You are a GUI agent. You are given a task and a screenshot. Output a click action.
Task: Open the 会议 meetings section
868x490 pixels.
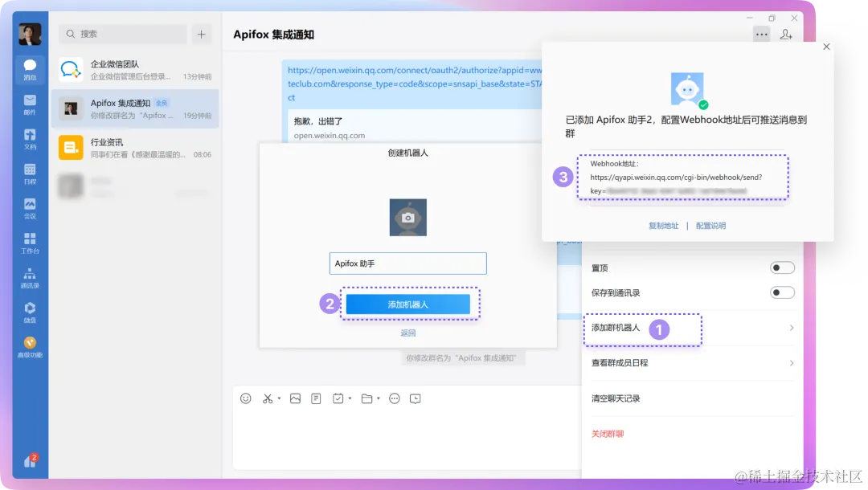pos(30,209)
